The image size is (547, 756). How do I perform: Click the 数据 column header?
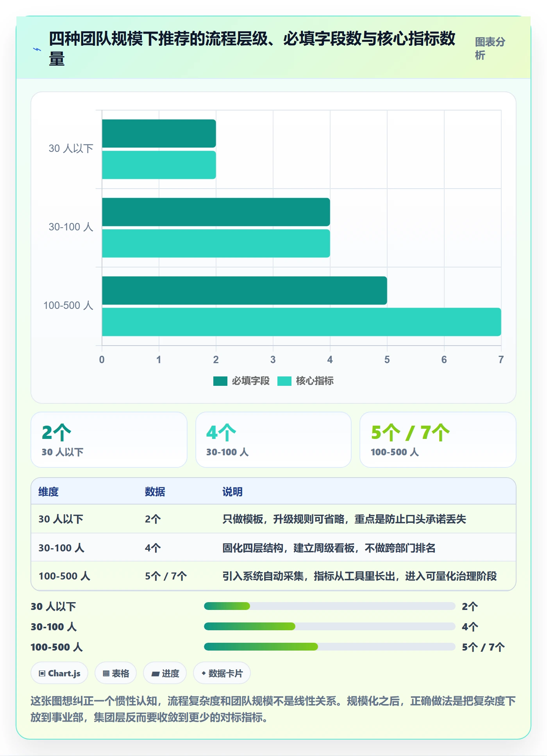coord(155,492)
